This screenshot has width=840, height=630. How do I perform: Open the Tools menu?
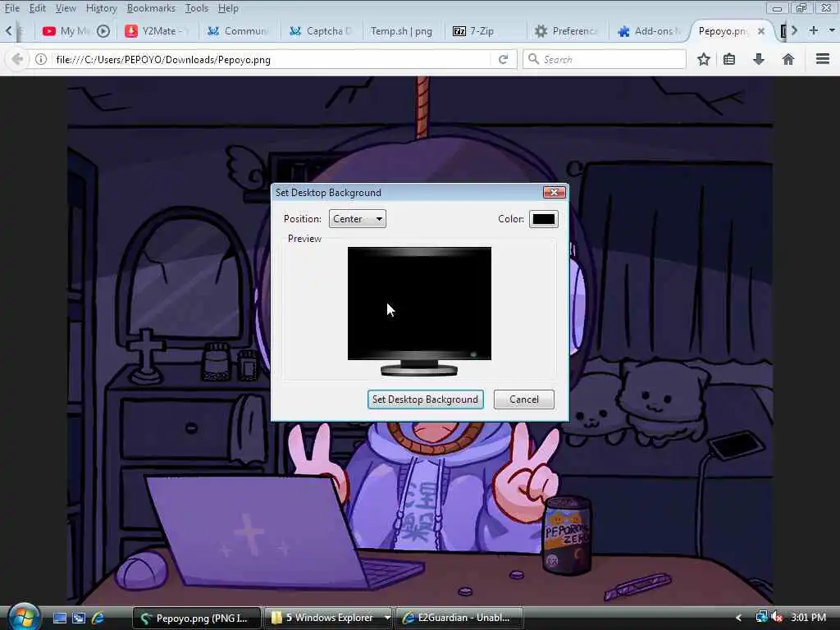click(x=197, y=8)
